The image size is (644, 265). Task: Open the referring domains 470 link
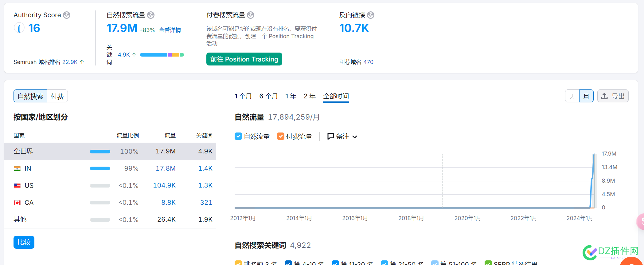pos(368,62)
